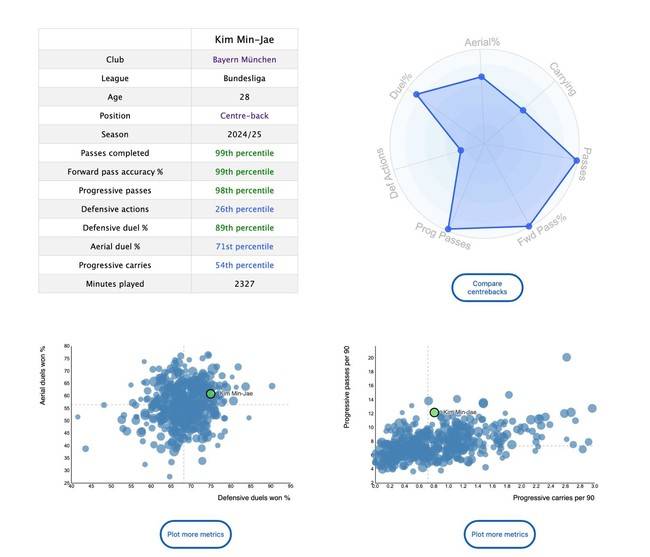Open the Bayern München club link
Image resolution: width=650 pixels, height=557 pixels.
244,59
